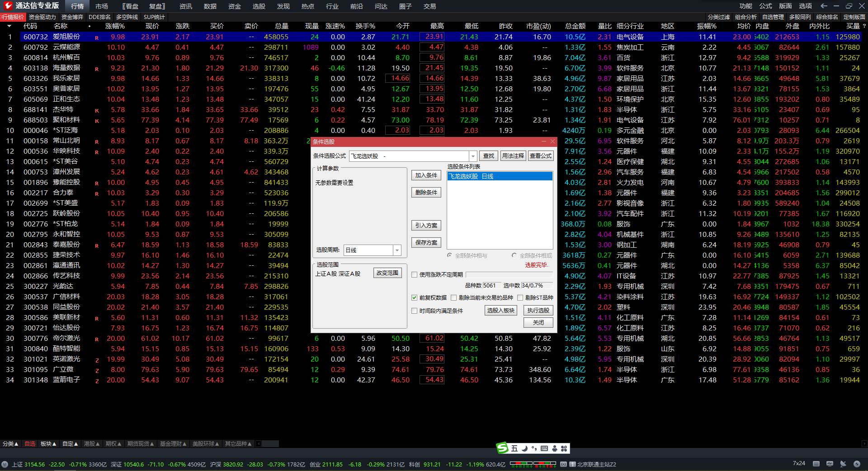Expand the 分类 bottom tab menu
Image resolution: width=868 pixels, height=471 pixels.
[x=10, y=444]
